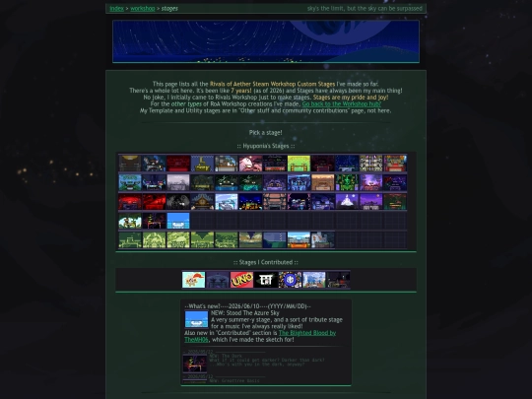The width and height of the screenshot is (532, 399).
Task: Open the UNO contributed stage thumbnail
Action: [241, 280]
